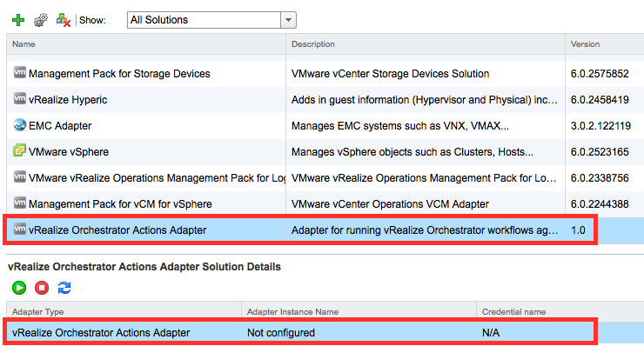Viewport: 644px width, 346px height.
Task: Open the gear Configure solution icon
Action: point(41,20)
